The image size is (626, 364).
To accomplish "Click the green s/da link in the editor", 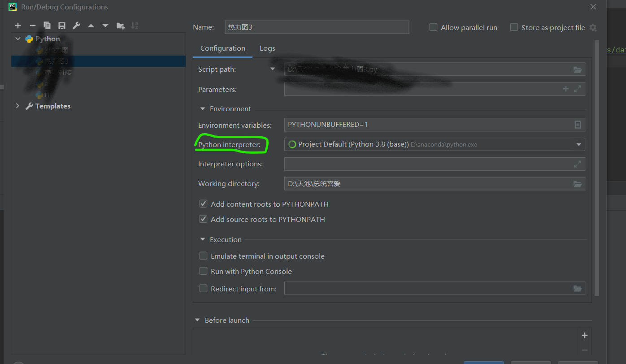I will click(616, 50).
